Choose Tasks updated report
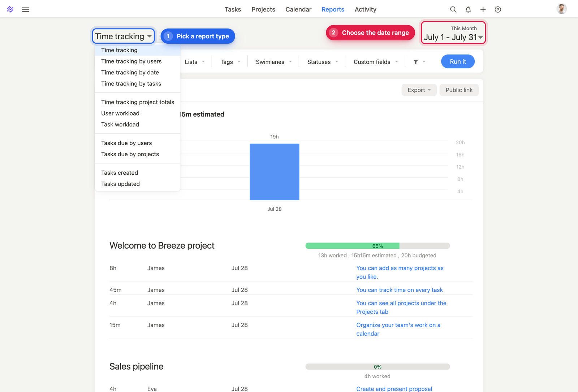Viewport: 578px width, 392px height. tap(138, 184)
